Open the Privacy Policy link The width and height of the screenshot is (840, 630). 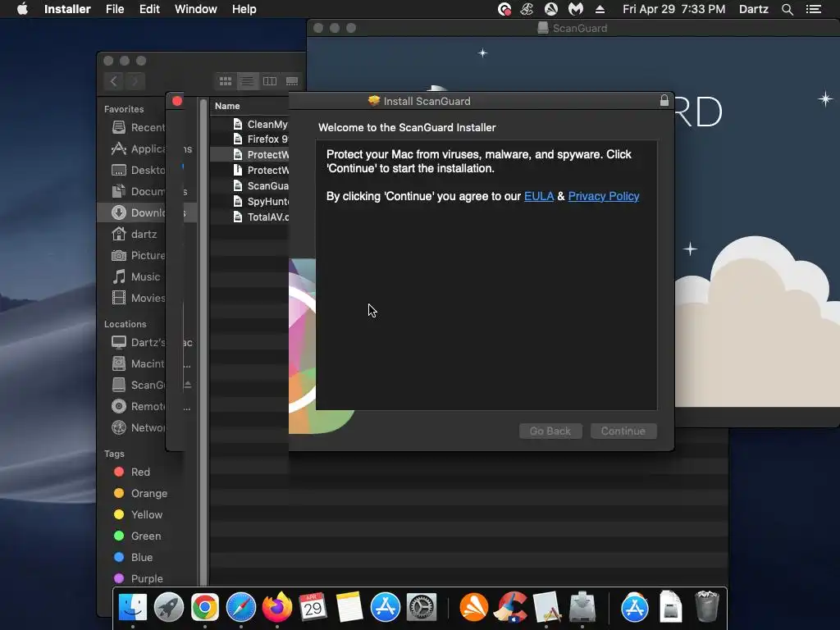[x=603, y=196]
